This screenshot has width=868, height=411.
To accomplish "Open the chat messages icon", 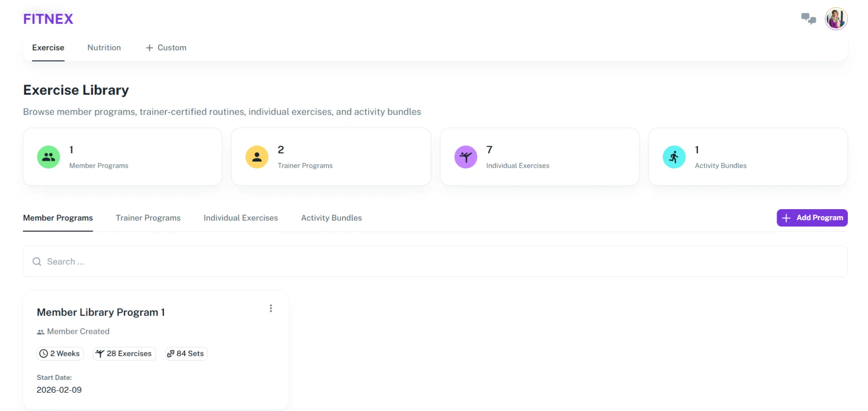I will (x=808, y=19).
